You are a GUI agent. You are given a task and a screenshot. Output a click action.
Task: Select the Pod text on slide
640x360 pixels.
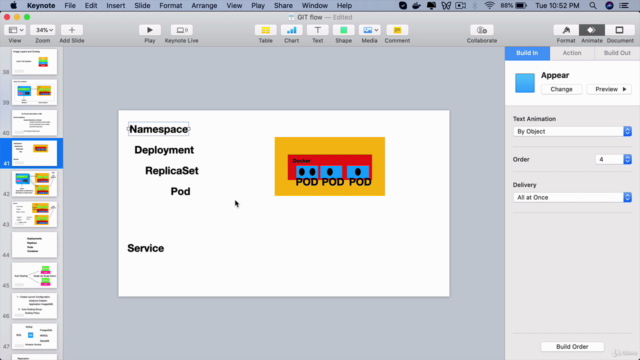coord(180,191)
